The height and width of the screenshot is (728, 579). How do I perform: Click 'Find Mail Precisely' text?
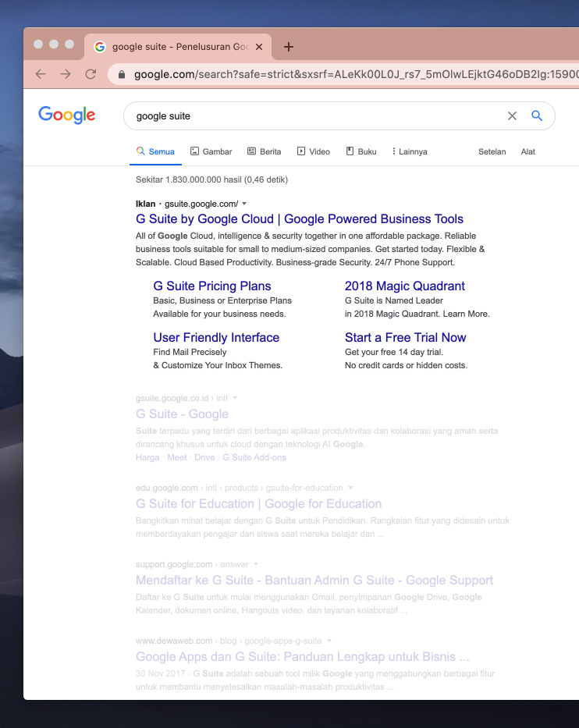click(190, 352)
